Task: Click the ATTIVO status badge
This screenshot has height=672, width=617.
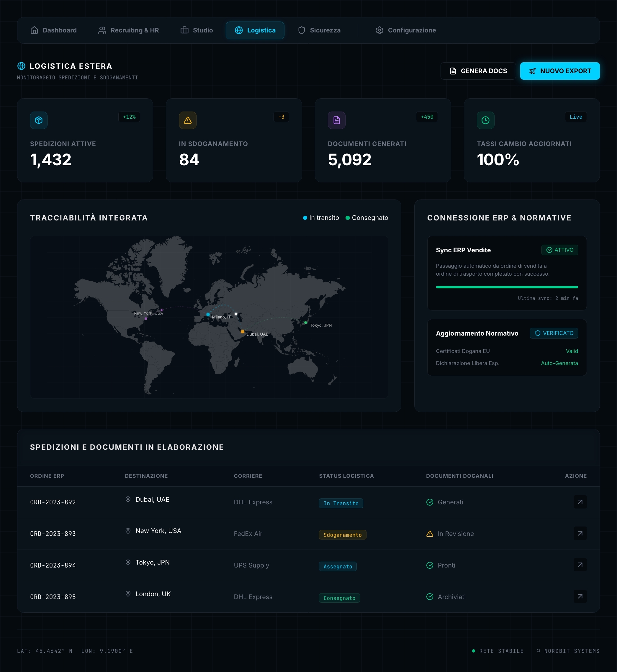Action: point(559,250)
